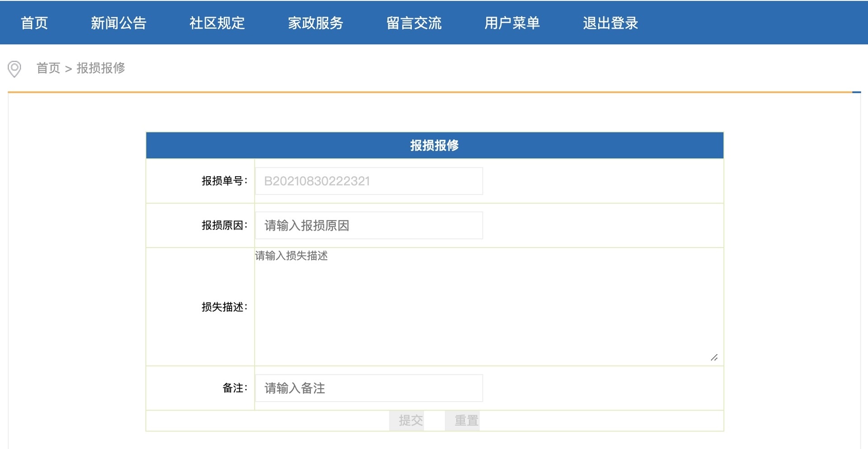Click the 报损原因 field label
Viewport: 868px width, 449px height.
pos(224,225)
